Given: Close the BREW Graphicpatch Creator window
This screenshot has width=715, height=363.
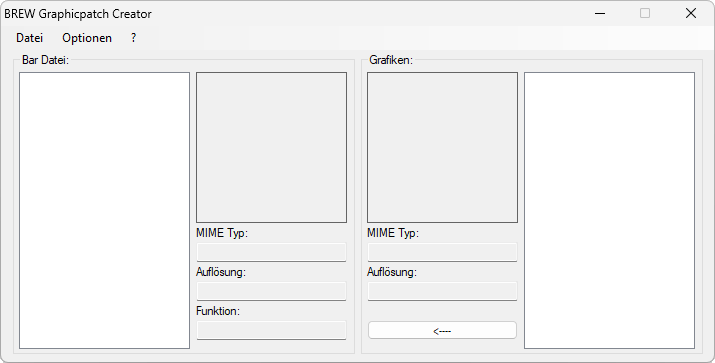Looking at the screenshot, I should tap(691, 13).
